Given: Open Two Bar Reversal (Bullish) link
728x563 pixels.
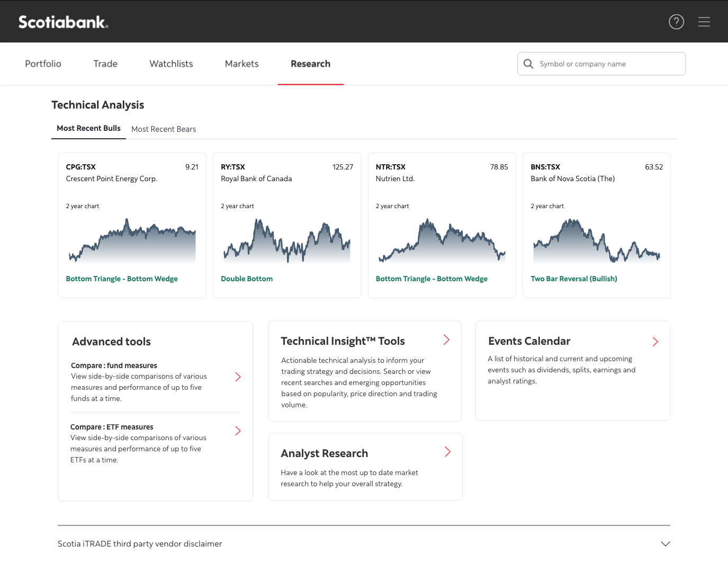Looking at the screenshot, I should click(573, 279).
